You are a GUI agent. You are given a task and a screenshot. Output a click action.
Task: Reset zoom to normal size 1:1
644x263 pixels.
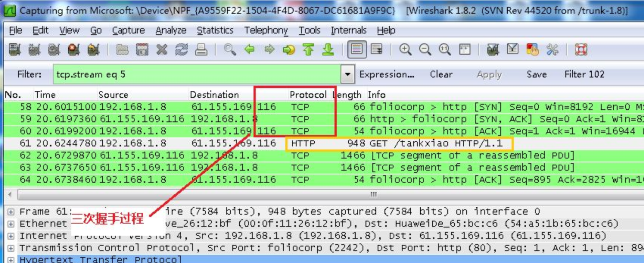(444, 49)
